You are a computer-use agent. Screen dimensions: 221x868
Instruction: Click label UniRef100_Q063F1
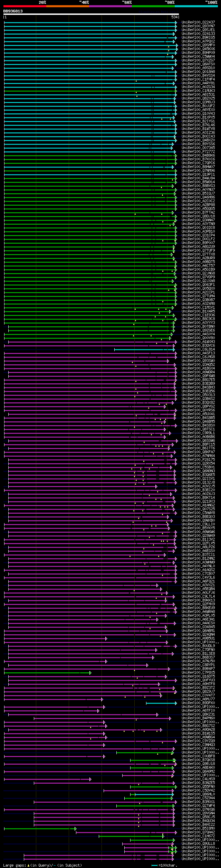[x=198, y=285]
